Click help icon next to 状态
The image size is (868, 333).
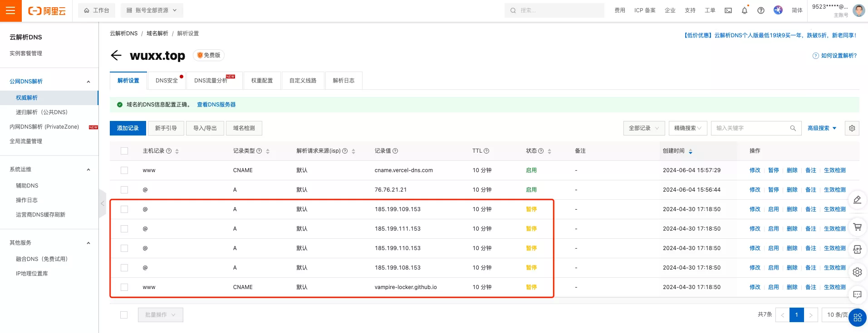click(541, 151)
